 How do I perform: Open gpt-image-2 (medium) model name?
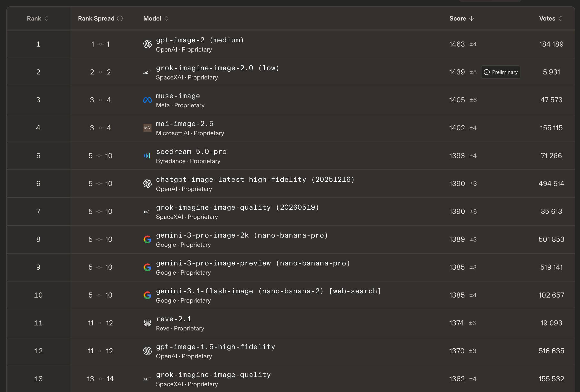point(200,40)
